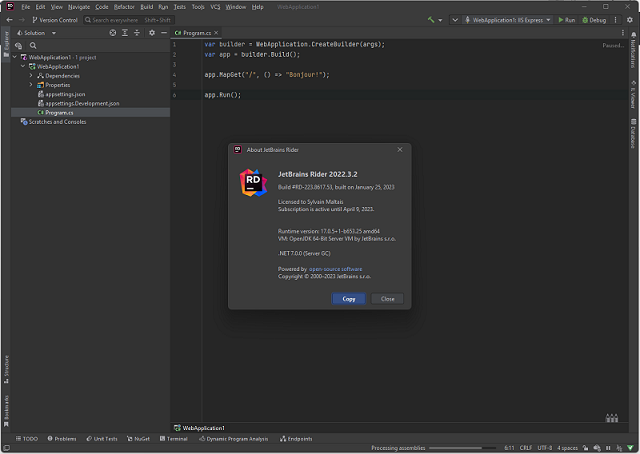Viewport: 640px width, 454px height.
Task: Follow the open-source software link
Action: coord(336,268)
